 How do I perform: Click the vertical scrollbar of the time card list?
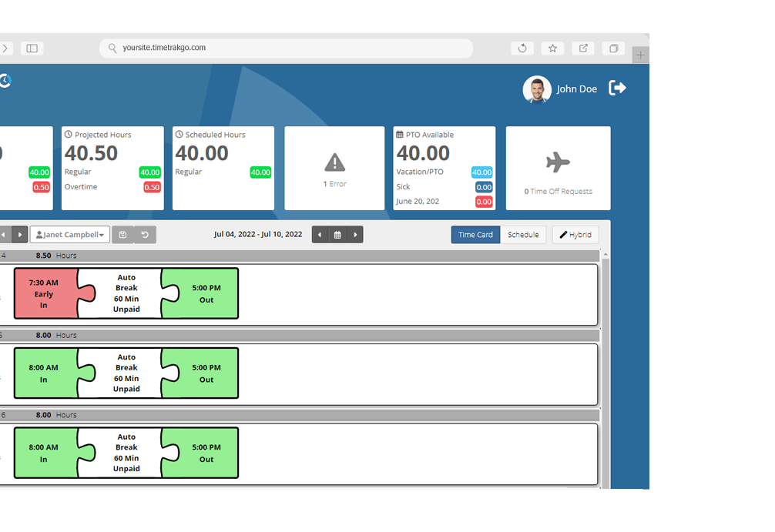pyautogui.click(x=606, y=373)
